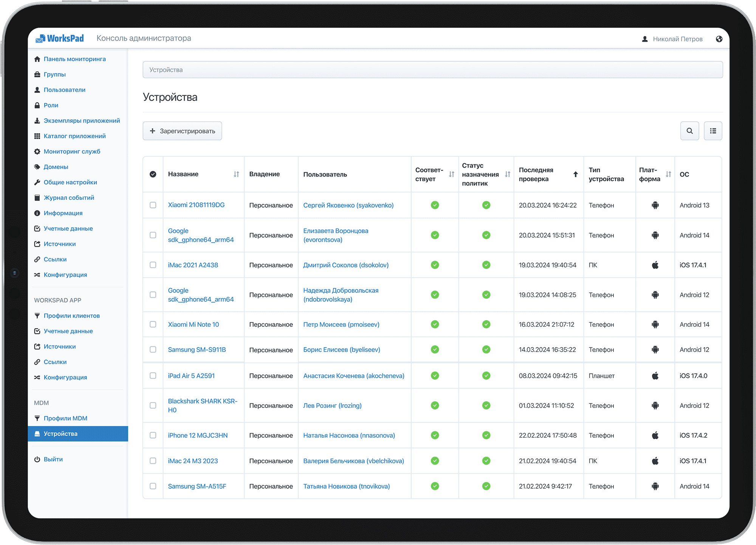Check the iMac 2021 A2438 row checkbox

(x=153, y=265)
